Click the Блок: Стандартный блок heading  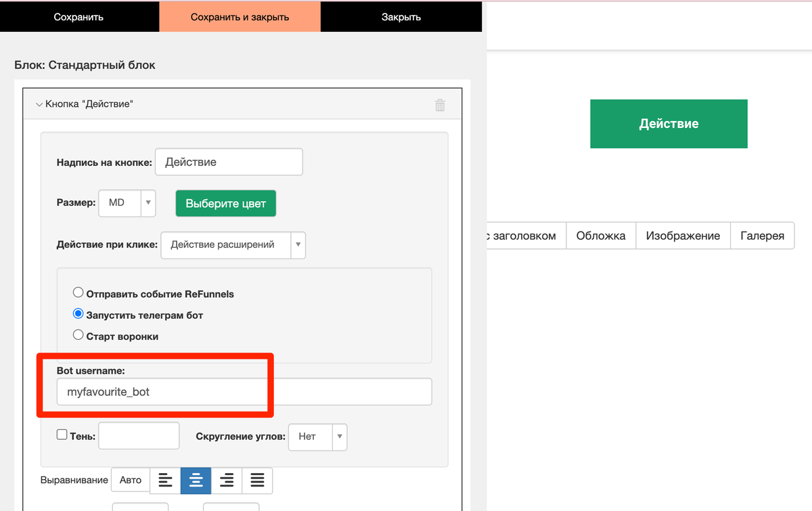tap(85, 66)
